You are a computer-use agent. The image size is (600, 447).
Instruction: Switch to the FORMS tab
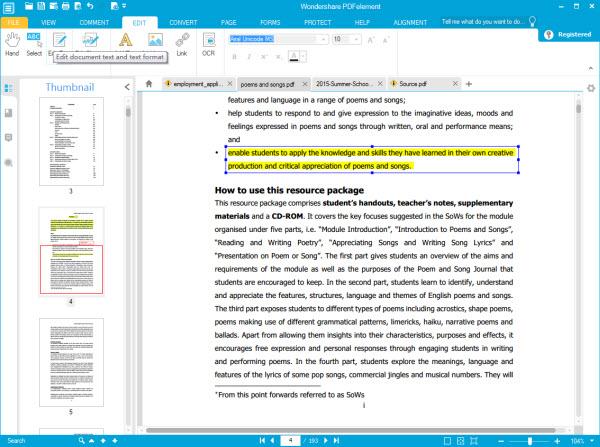tap(270, 23)
